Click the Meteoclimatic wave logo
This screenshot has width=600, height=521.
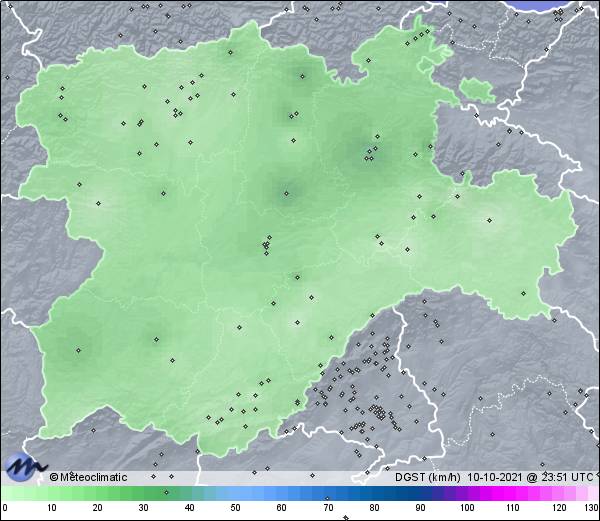tap(26, 467)
